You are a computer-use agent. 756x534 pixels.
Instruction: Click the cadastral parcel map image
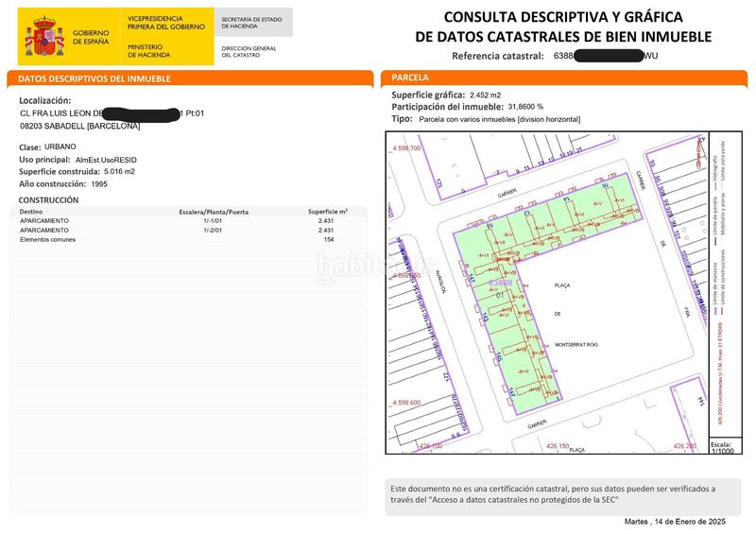pyautogui.click(x=563, y=292)
